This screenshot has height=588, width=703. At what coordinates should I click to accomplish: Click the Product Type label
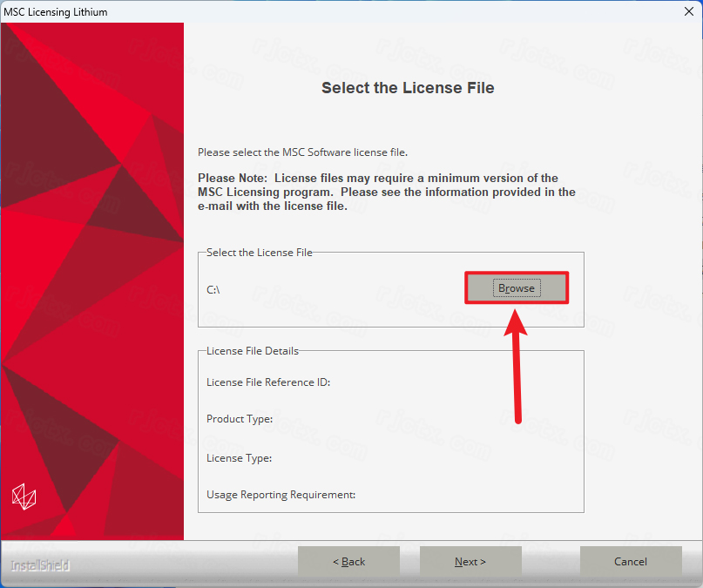[240, 419]
